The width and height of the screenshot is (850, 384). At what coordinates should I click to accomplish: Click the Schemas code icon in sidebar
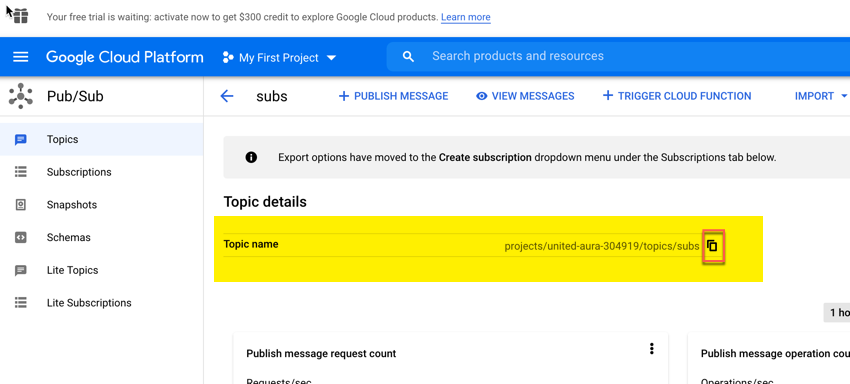point(21,238)
